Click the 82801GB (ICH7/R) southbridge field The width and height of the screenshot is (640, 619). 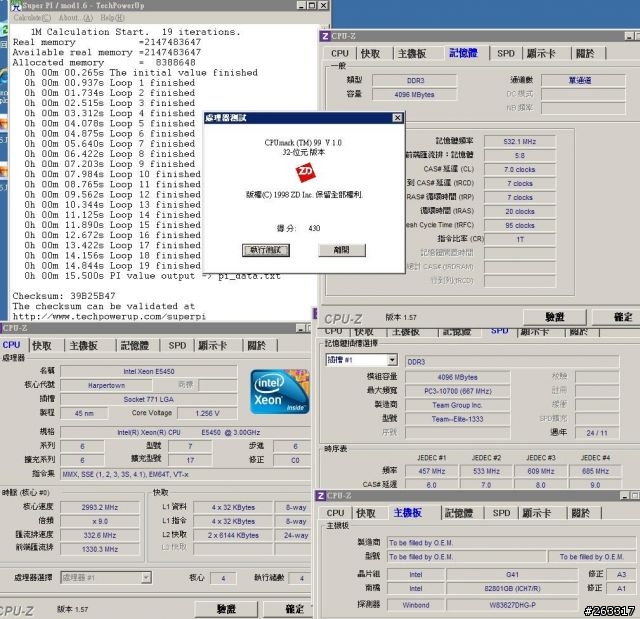(x=512, y=588)
